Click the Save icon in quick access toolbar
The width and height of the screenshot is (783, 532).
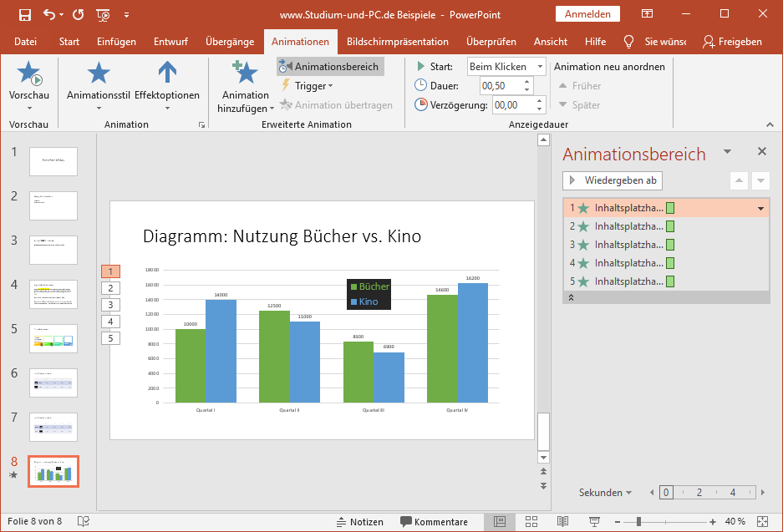tap(24, 15)
